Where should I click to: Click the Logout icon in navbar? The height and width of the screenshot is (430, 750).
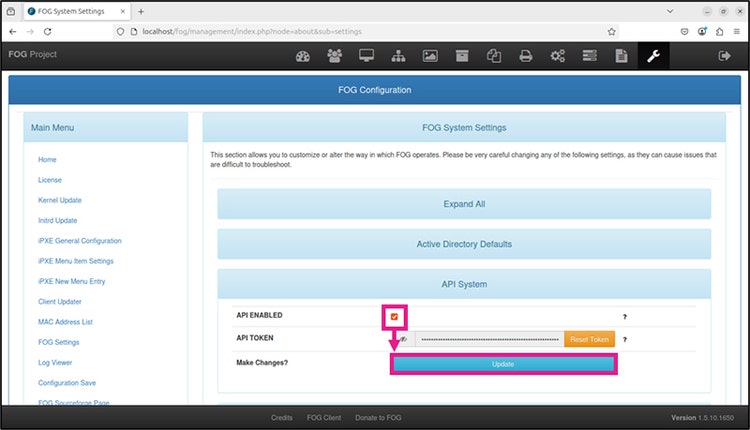pos(724,56)
